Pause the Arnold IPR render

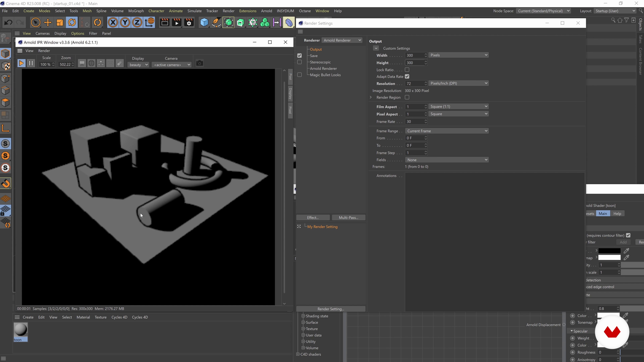click(31, 63)
